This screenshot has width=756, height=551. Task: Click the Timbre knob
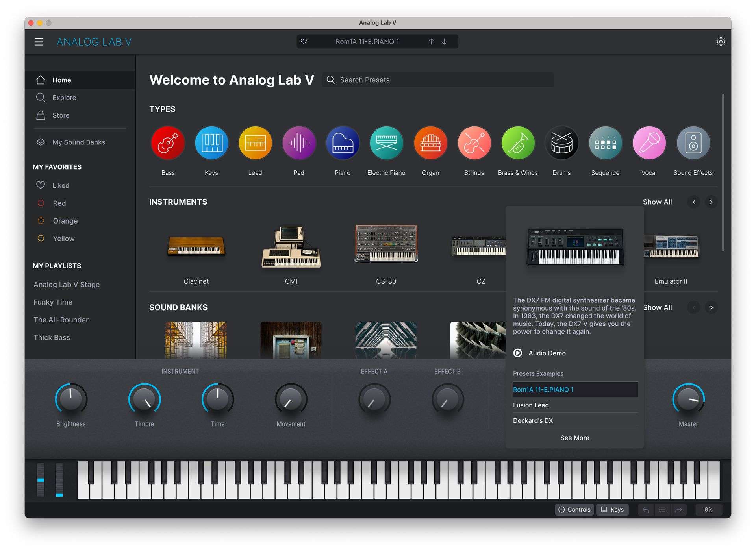(x=145, y=399)
